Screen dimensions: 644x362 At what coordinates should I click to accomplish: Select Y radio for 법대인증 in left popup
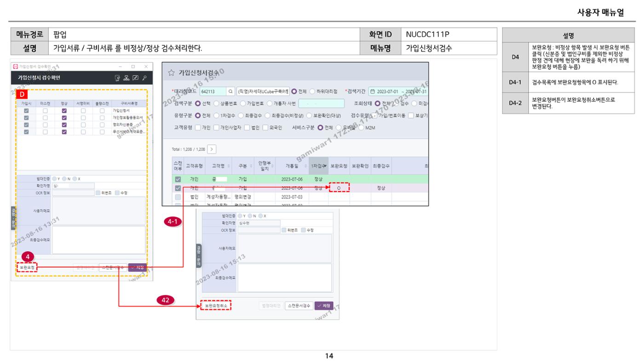53,180
